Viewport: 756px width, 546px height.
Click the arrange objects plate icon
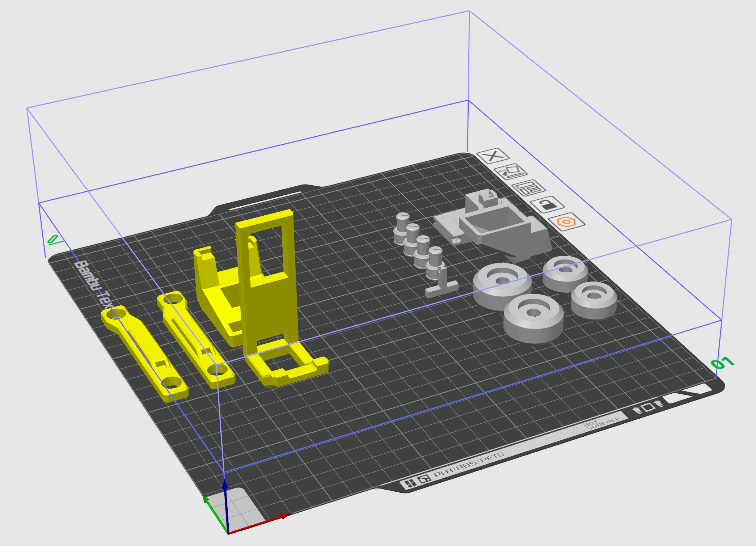pyautogui.click(x=528, y=188)
